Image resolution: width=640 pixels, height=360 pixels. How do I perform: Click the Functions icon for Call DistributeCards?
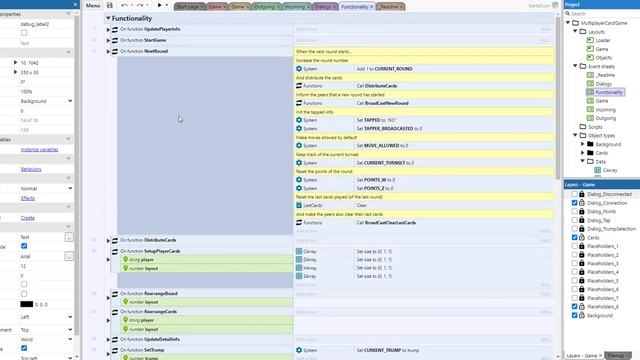click(x=299, y=86)
